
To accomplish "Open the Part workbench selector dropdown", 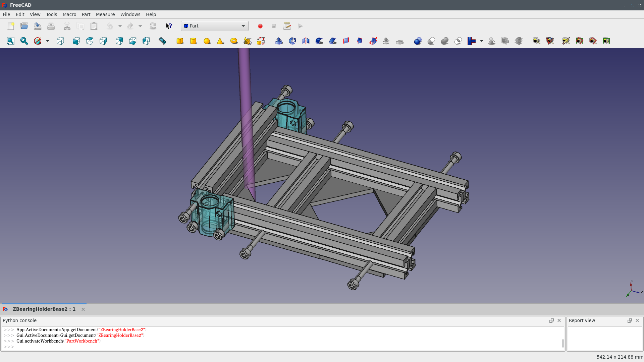I will 215,26.
